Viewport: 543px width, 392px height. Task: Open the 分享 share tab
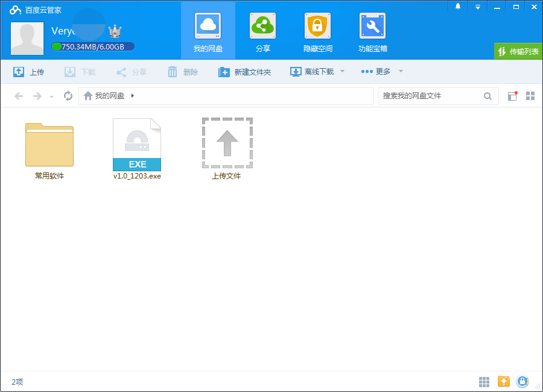coord(262,31)
